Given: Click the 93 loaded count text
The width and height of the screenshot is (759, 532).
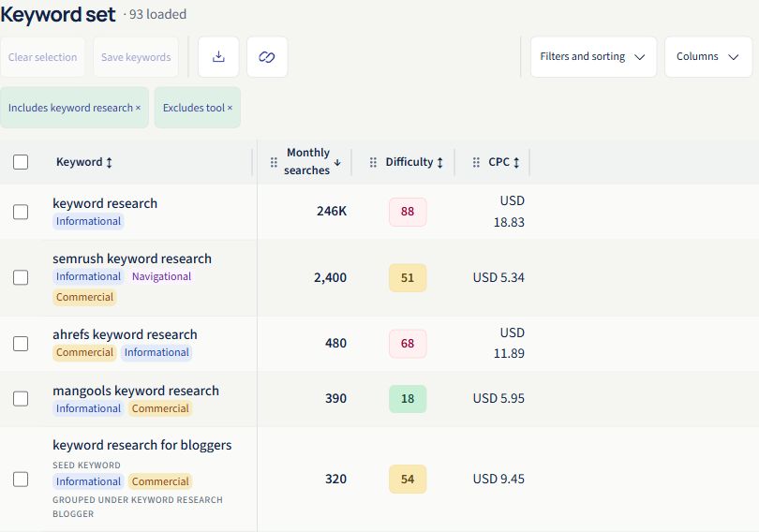Looking at the screenshot, I should click(157, 14).
